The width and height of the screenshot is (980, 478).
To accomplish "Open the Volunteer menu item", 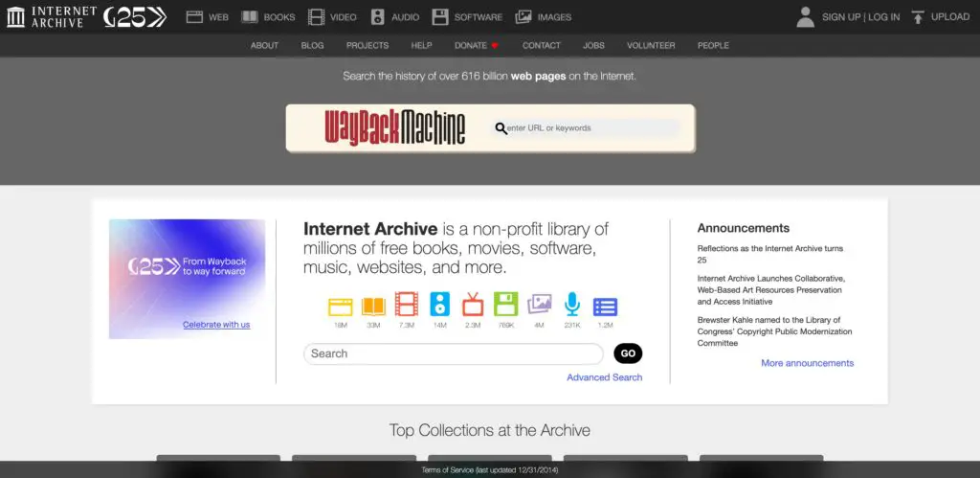I will 651,46.
